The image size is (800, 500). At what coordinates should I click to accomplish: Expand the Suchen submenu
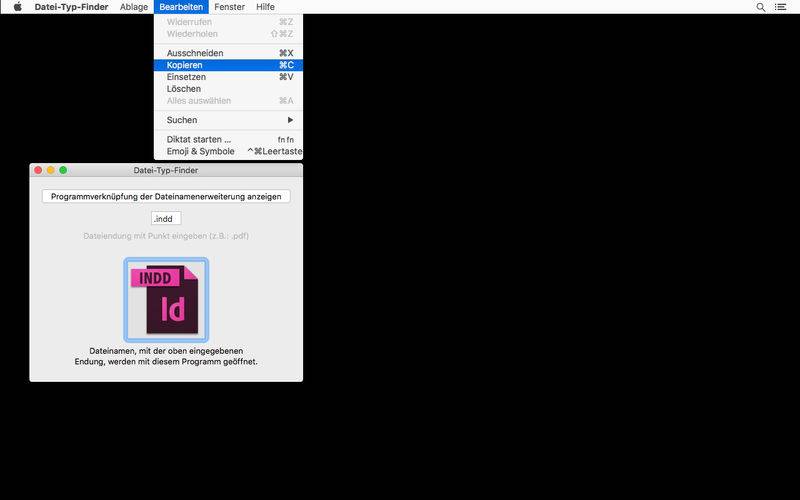click(229, 120)
